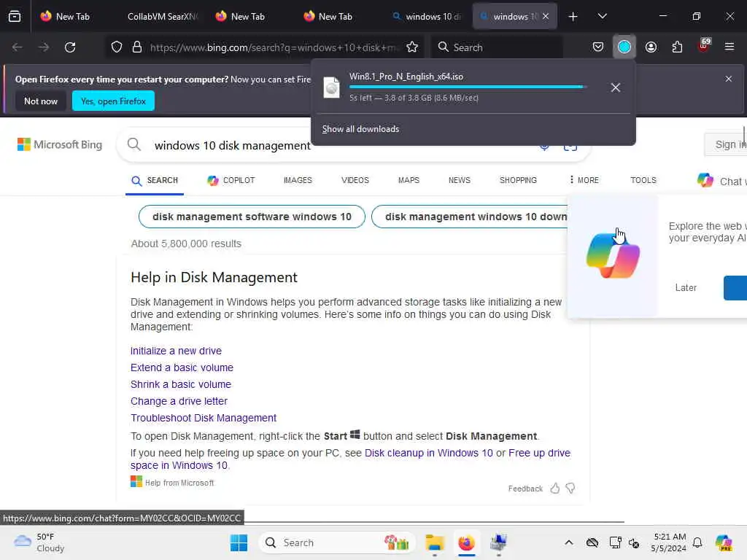Reload the current page
Viewport: 747px width, 560px height.
(70, 47)
